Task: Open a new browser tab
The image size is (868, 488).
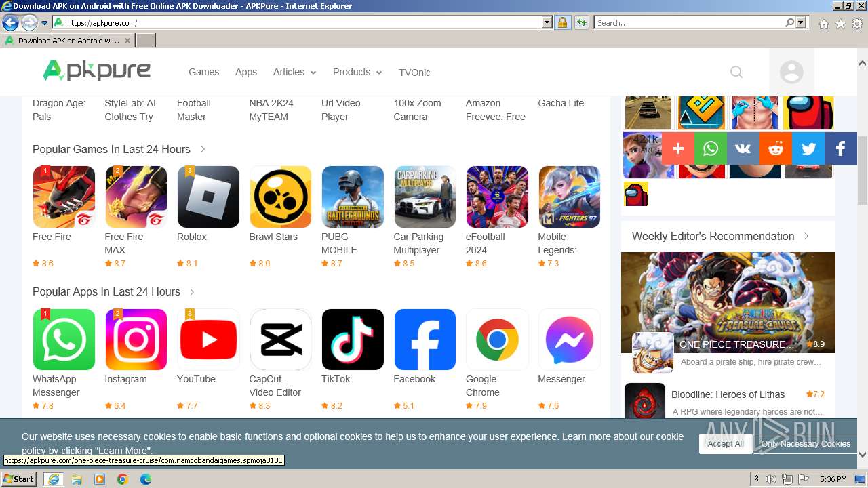Action: pos(146,41)
